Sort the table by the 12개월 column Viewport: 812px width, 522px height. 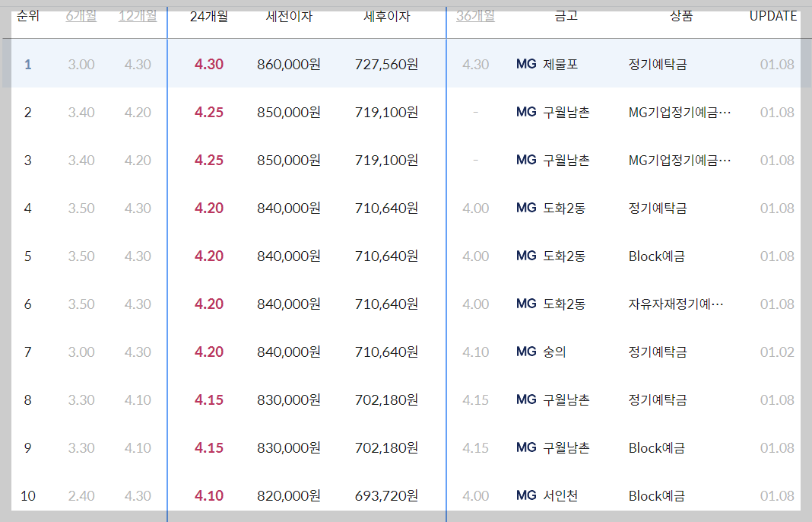tap(138, 16)
